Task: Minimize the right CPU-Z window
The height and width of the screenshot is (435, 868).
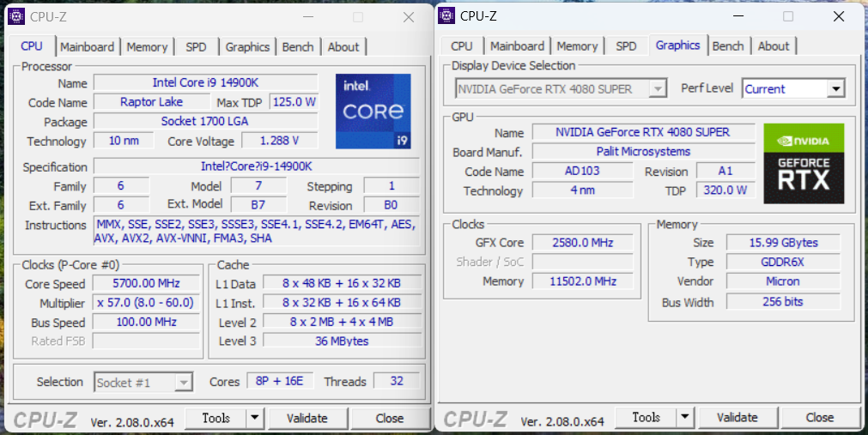Action: pos(737,16)
